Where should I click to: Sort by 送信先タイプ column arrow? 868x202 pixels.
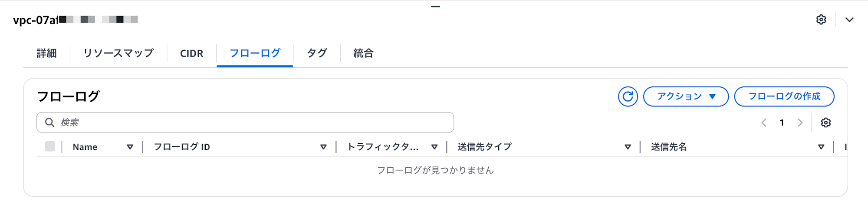(x=628, y=147)
